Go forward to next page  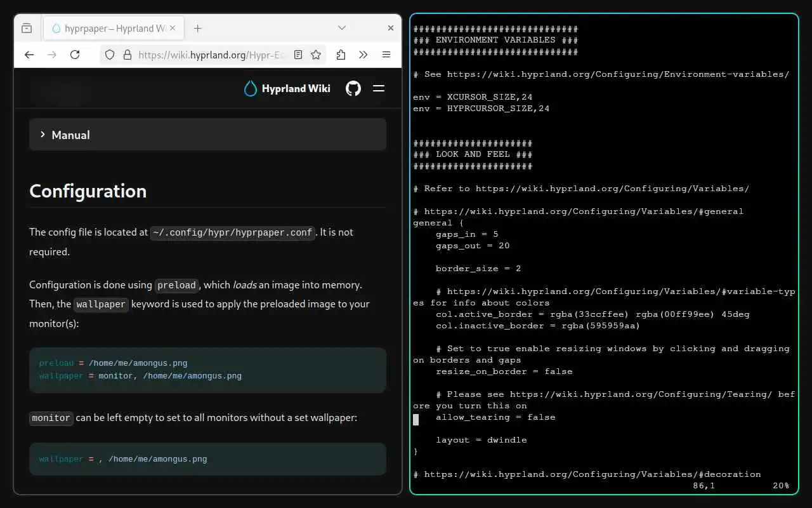pyautogui.click(x=52, y=55)
